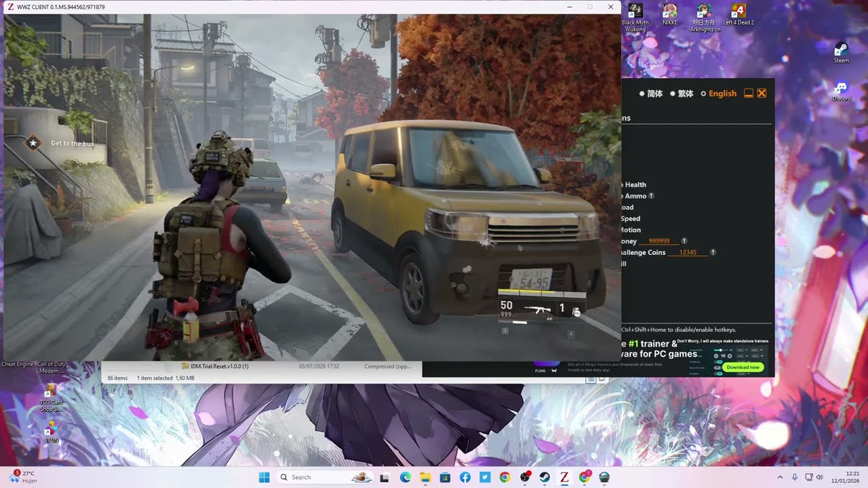Click the Challenge Coins value field 12345
Image resolution: width=868 pixels, height=488 pixels.
(x=688, y=252)
